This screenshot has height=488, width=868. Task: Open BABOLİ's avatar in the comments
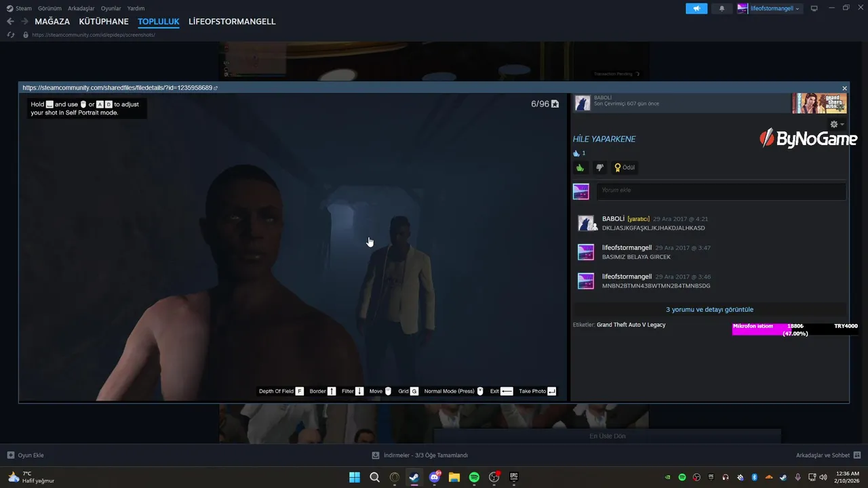point(586,224)
